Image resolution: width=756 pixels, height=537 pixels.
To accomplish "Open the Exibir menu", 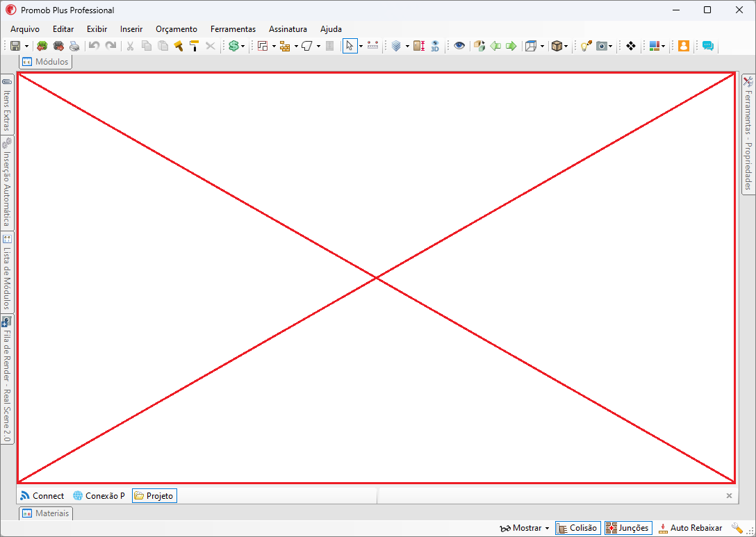I will (x=97, y=29).
